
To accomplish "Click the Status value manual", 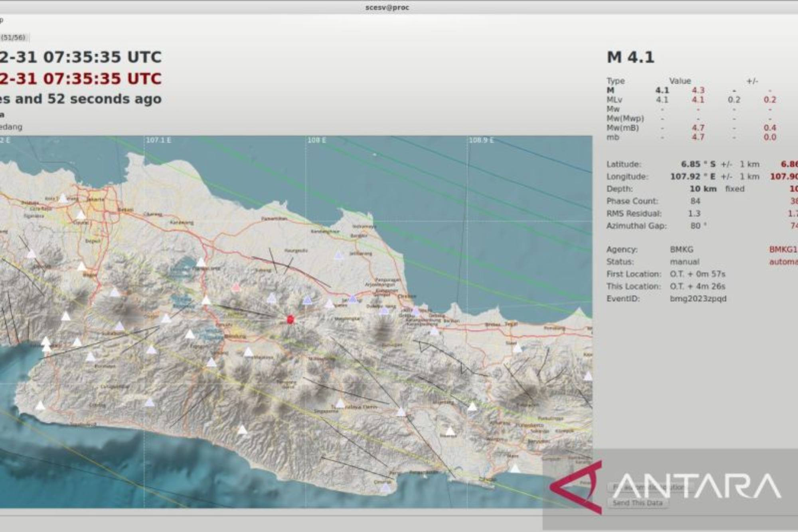I will pos(685,262).
